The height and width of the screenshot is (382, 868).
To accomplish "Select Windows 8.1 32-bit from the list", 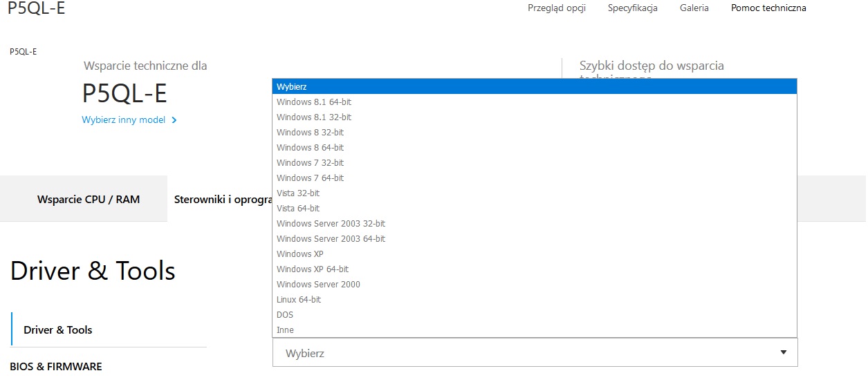I will point(535,117).
